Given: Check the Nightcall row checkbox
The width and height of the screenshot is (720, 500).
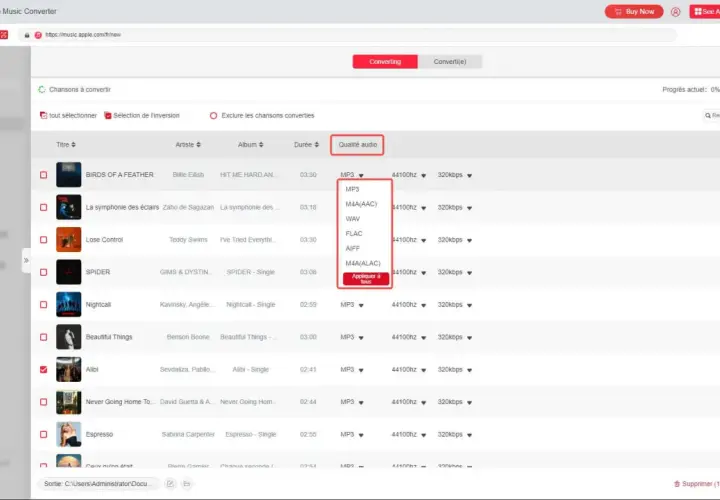Looking at the screenshot, I should (x=44, y=304).
